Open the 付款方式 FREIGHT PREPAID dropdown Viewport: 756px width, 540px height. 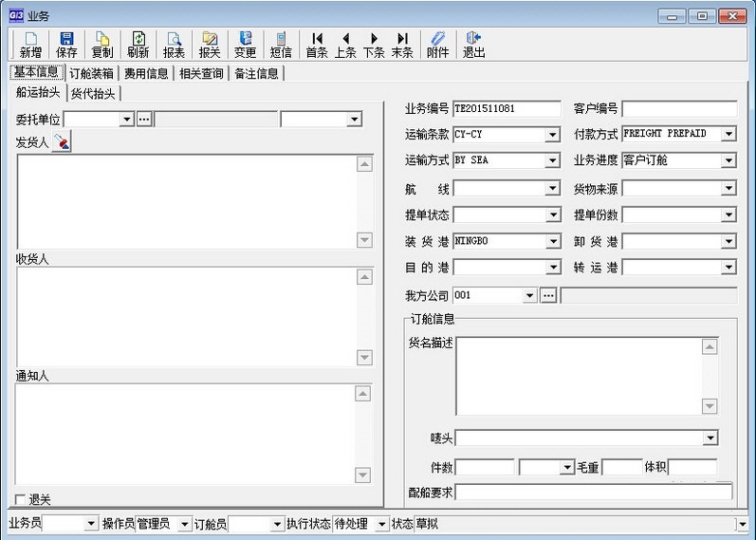pos(728,134)
